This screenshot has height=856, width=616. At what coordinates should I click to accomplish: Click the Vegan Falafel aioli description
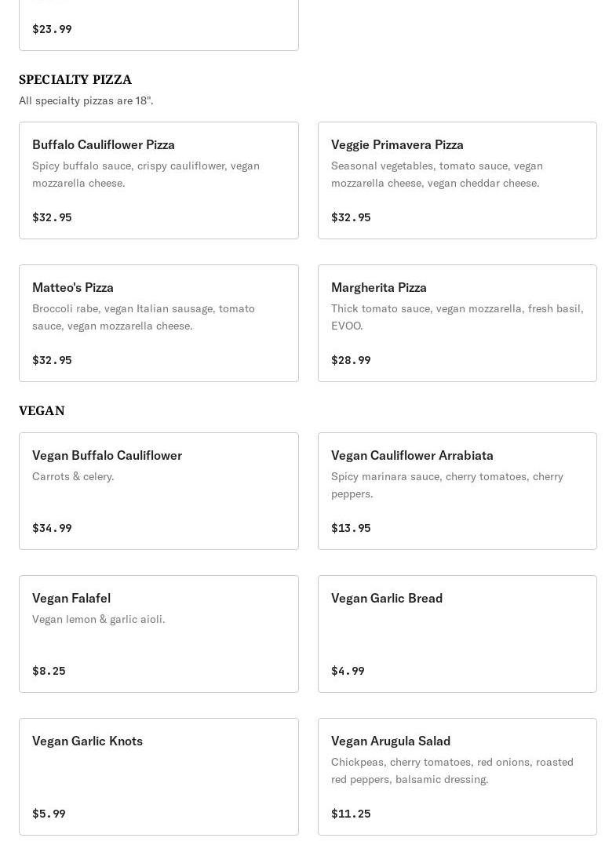99,619
